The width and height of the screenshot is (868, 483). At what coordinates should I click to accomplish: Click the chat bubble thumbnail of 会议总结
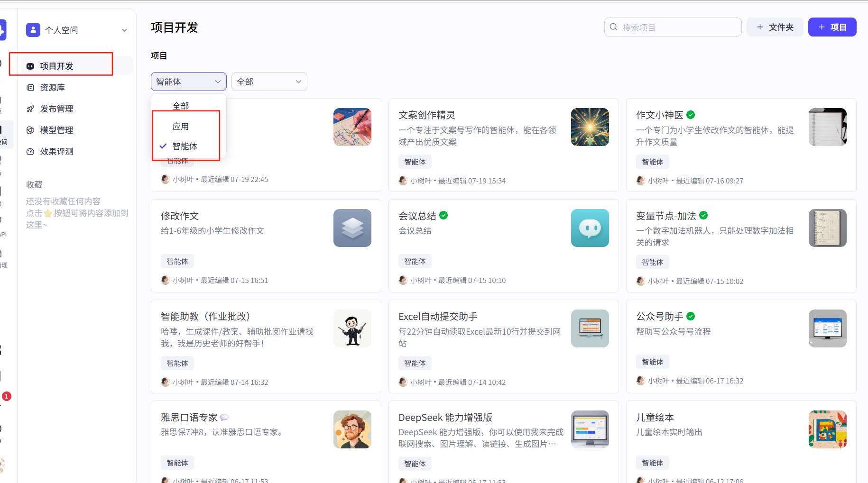(590, 228)
